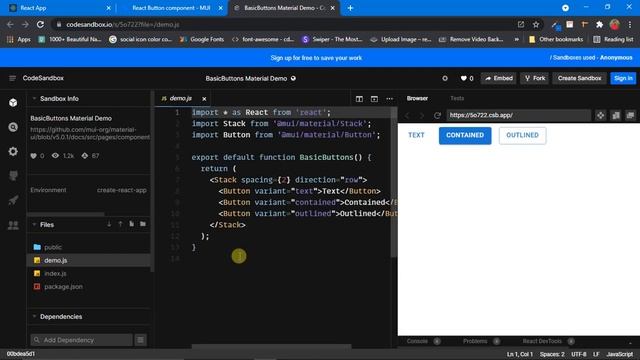The image size is (640, 360).
Task: Download files with the Files download arrow
Action: pos(109,224)
